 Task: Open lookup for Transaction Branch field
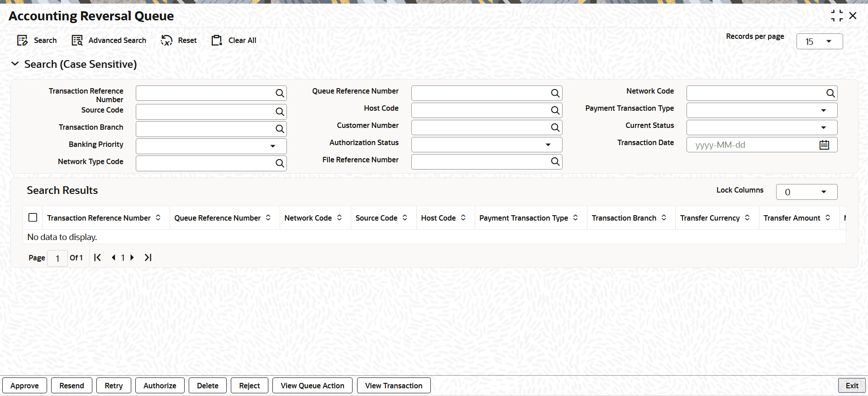[280, 129]
